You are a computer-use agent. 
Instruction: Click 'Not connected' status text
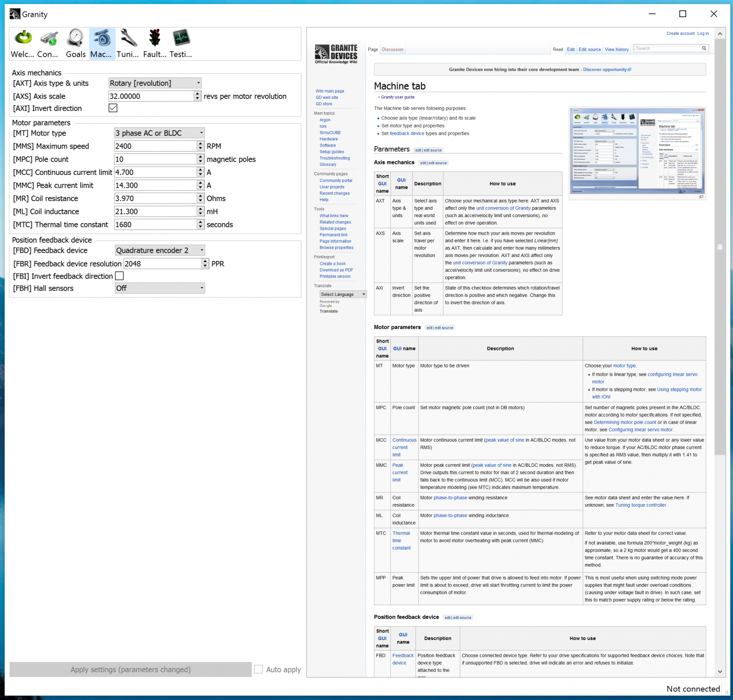(693, 689)
